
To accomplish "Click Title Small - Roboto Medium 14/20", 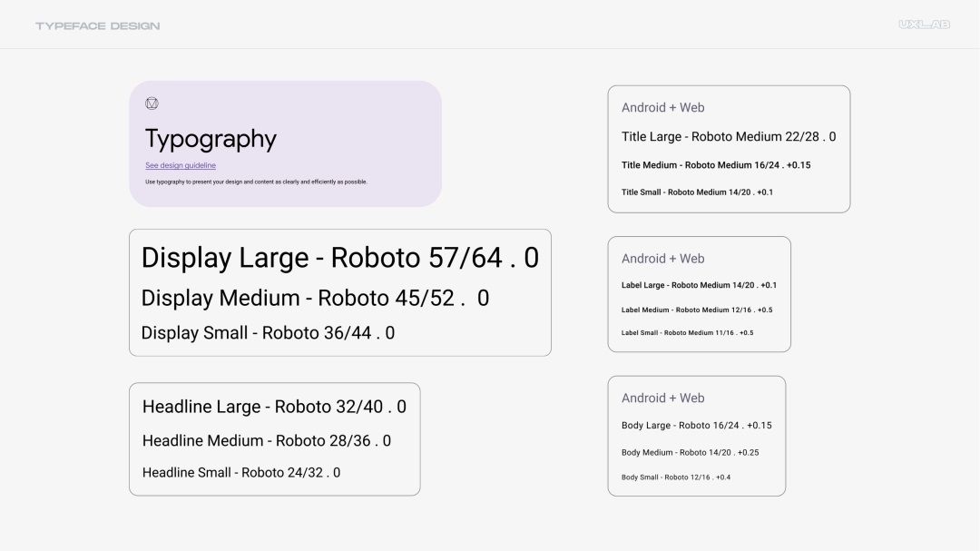I will tap(697, 192).
